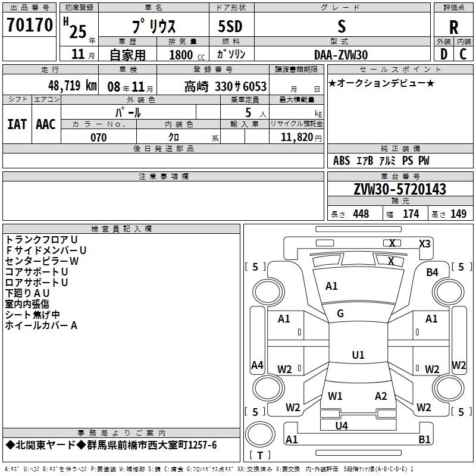Select the W1 repair mark

coord(335,396)
